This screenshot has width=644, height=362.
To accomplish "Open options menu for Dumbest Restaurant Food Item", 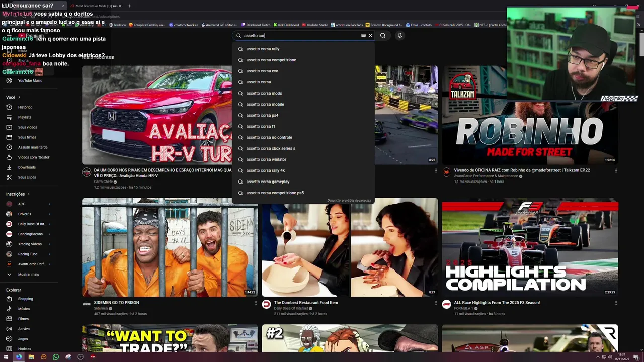I will [x=436, y=303].
